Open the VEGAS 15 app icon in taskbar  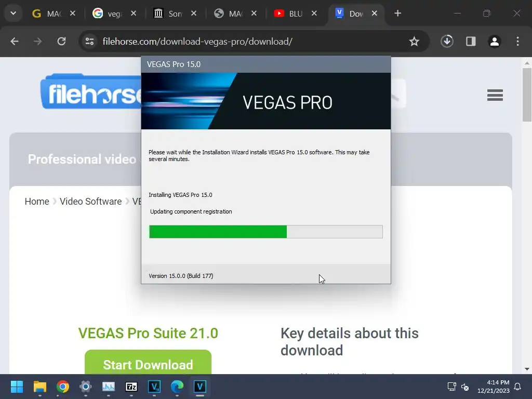coord(154,387)
